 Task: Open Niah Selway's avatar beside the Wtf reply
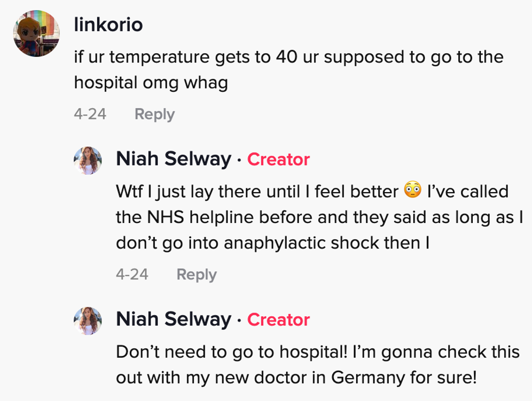[88, 160]
